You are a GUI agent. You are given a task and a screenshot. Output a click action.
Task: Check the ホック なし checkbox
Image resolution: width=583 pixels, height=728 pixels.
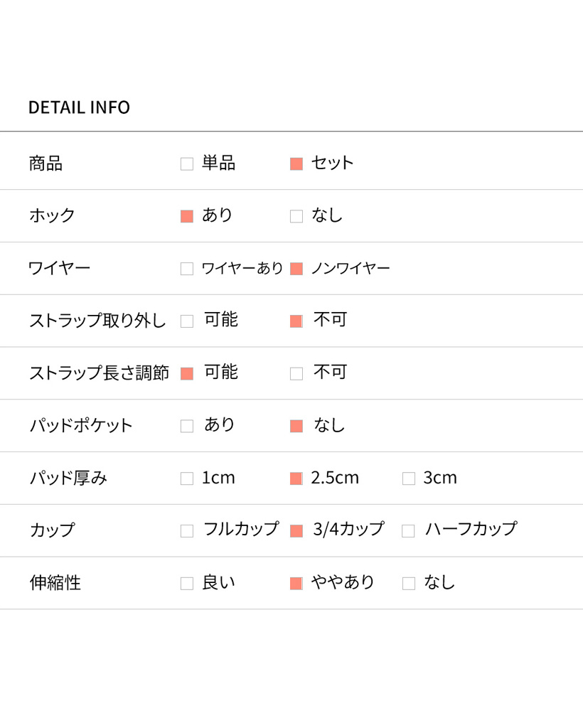click(296, 216)
